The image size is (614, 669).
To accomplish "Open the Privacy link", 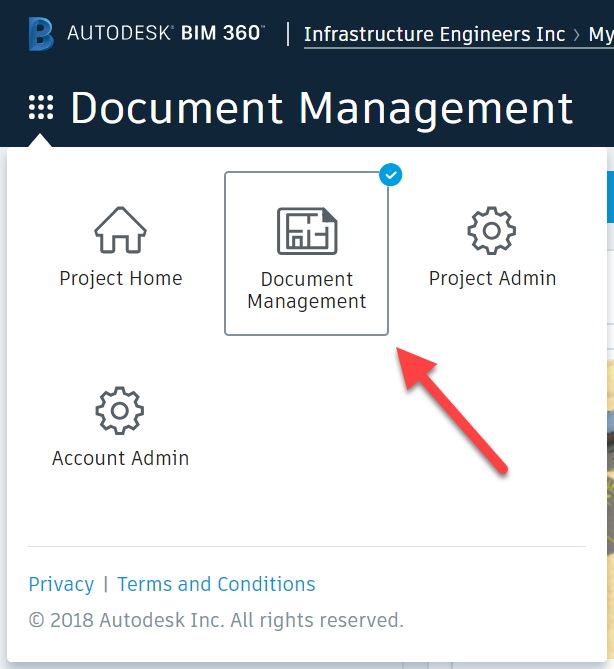I will coord(61,584).
